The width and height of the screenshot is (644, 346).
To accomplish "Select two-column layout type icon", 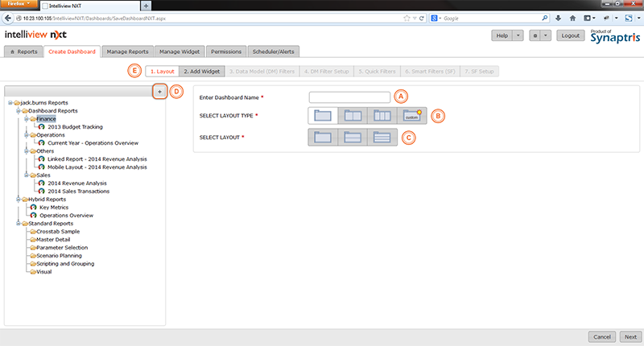I will (x=353, y=116).
